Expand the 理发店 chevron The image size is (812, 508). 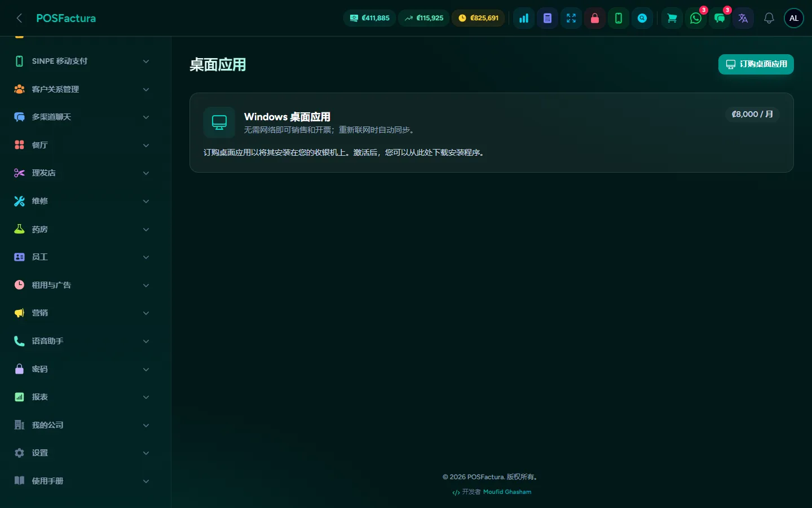click(x=146, y=173)
